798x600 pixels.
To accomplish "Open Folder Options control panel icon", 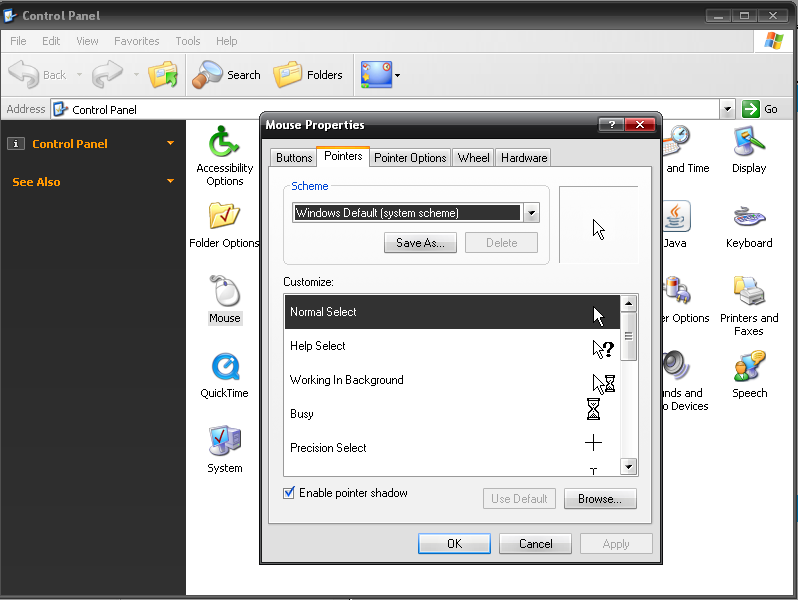I will (224, 225).
